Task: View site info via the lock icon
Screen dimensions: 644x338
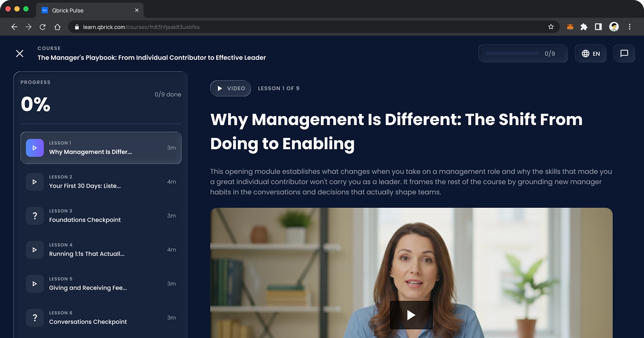Action: [x=77, y=27]
